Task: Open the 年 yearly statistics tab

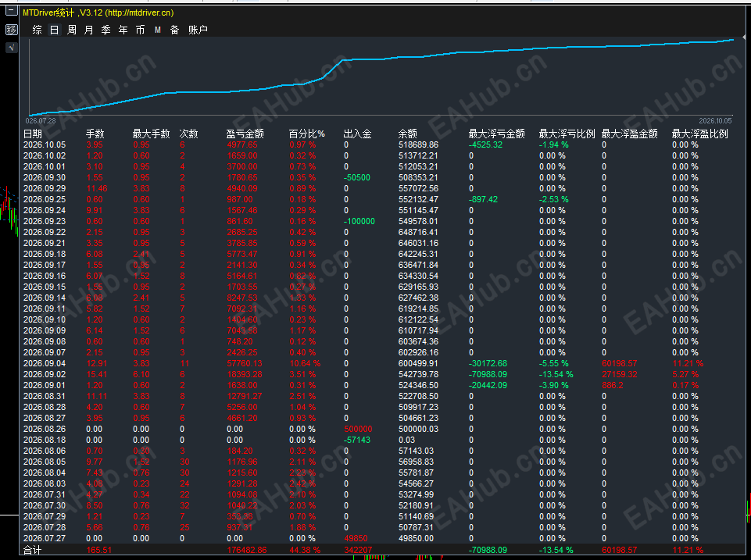Action: click(x=123, y=30)
